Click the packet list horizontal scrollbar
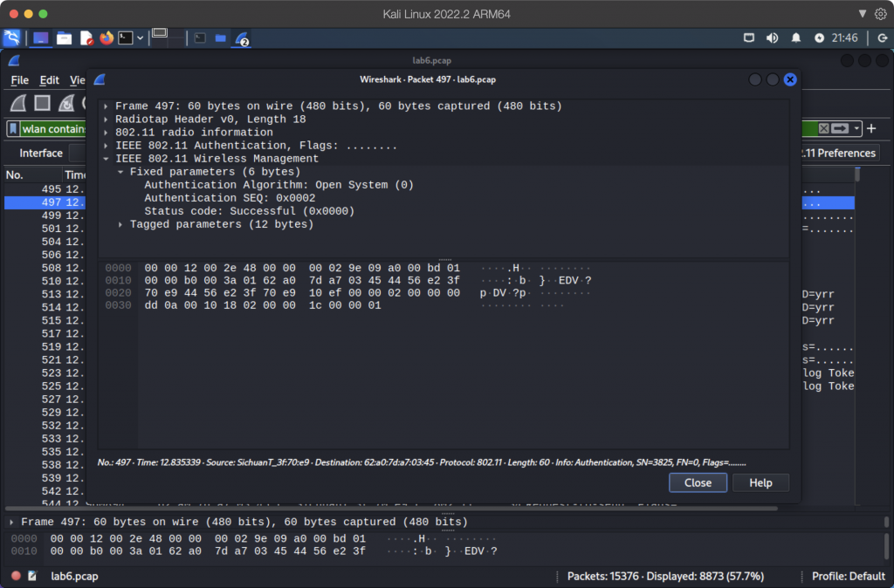 tap(391, 508)
